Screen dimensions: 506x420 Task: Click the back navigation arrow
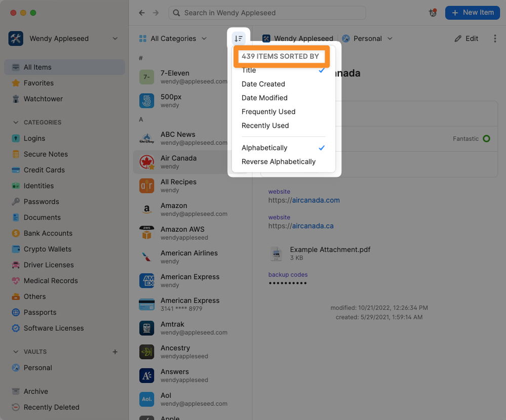pyautogui.click(x=142, y=13)
